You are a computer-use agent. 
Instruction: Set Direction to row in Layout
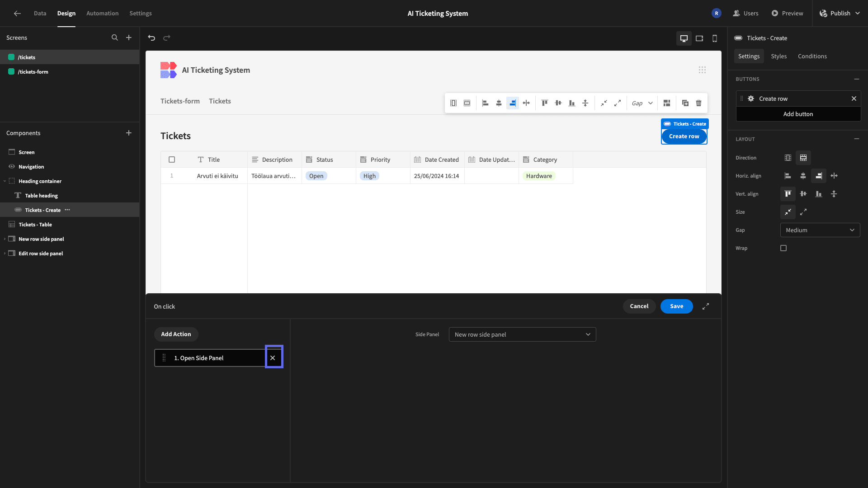pos(803,158)
